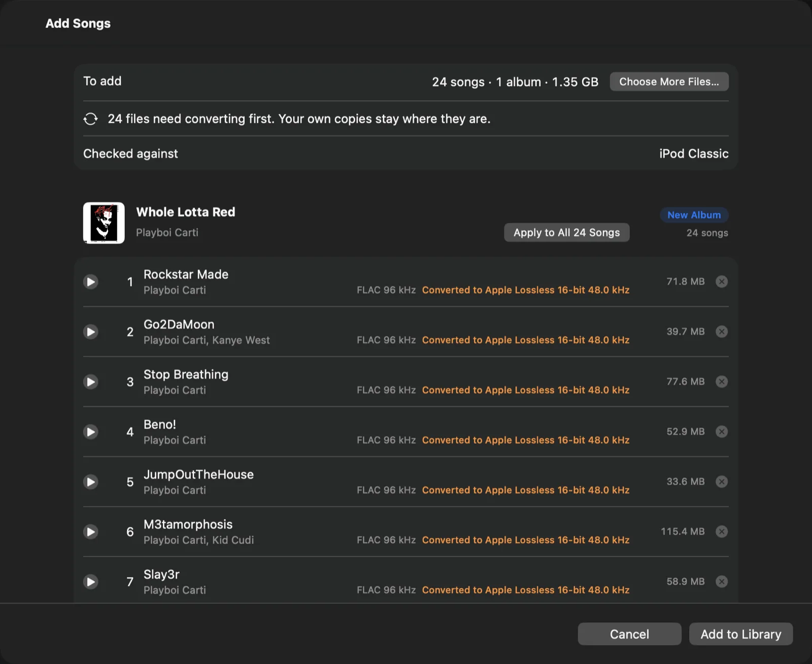Select the M3tamorphosis song title
This screenshot has height=664, width=812.
point(188,525)
